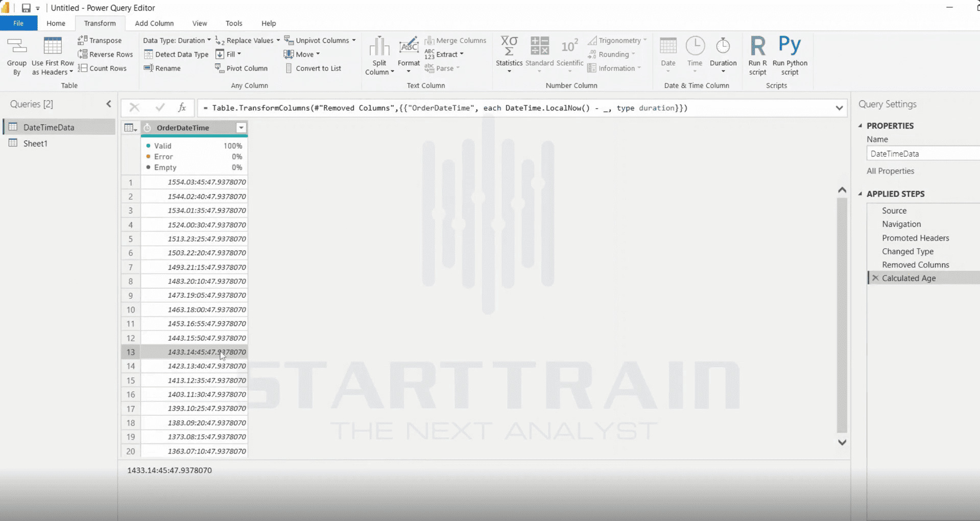
Task: Click the formula bar text field
Action: (x=515, y=108)
